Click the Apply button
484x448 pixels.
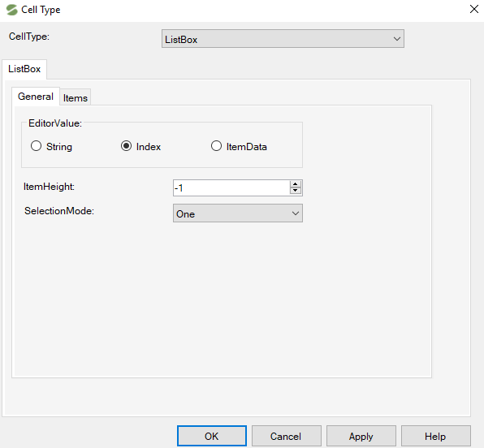point(361,436)
